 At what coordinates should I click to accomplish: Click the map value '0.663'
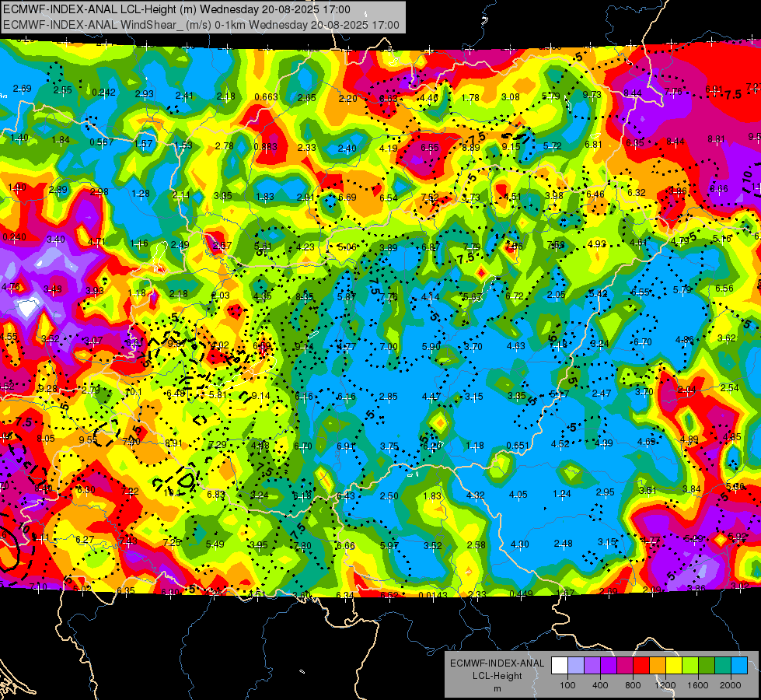coord(266,97)
